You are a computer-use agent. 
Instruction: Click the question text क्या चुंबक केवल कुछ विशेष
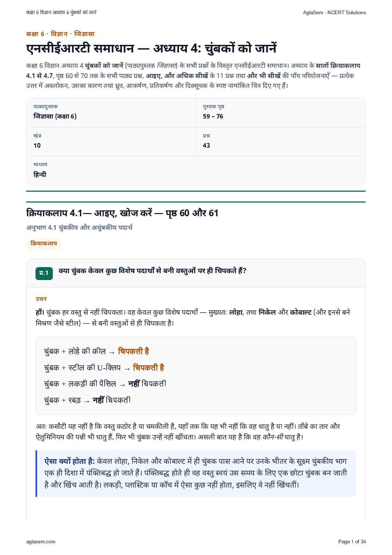152,271
